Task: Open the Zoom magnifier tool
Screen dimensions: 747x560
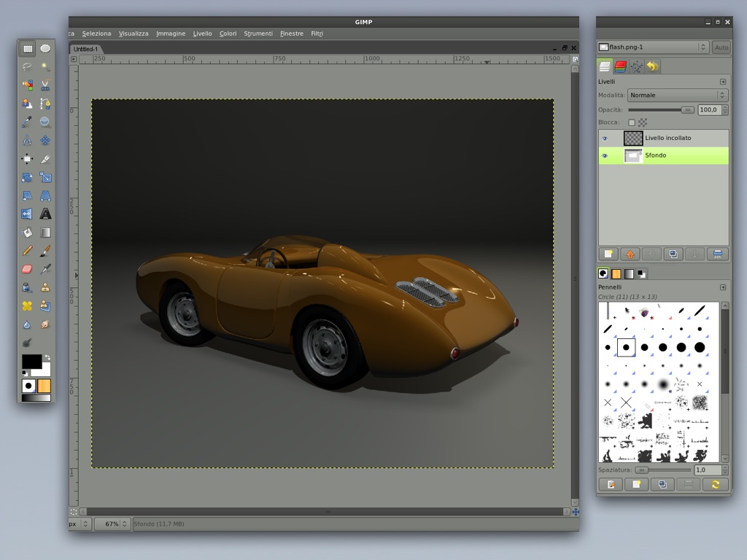Action: [45, 121]
